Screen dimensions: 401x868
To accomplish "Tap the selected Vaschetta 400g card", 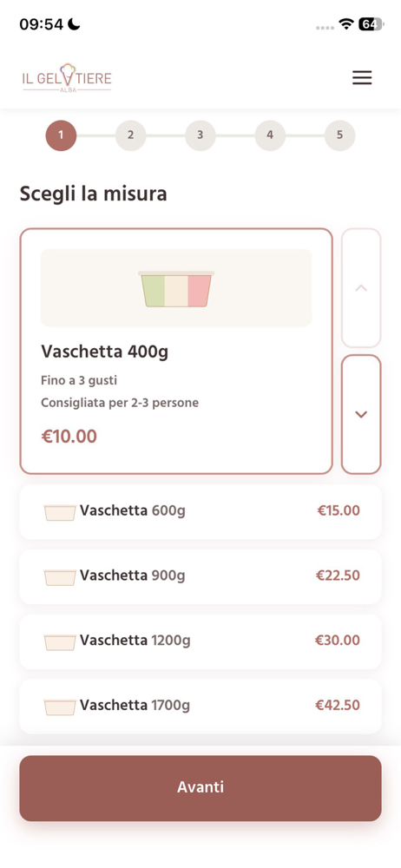I will [176, 351].
